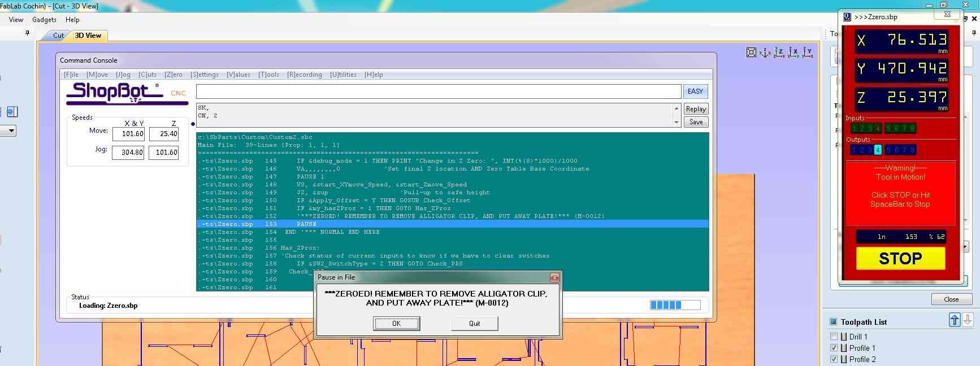This screenshot has width=980, height=366.
Task: Switch to view along Z axis icon
Action: (x=779, y=53)
